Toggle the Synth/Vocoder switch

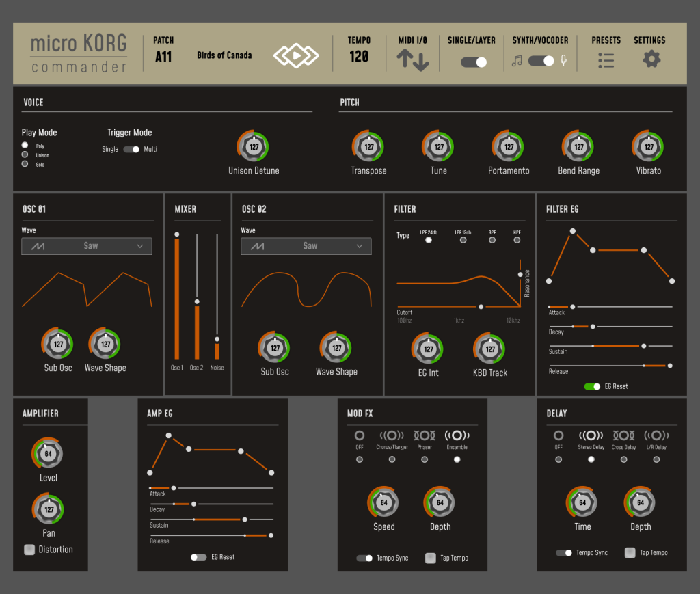pyautogui.click(x=541, y=61)
